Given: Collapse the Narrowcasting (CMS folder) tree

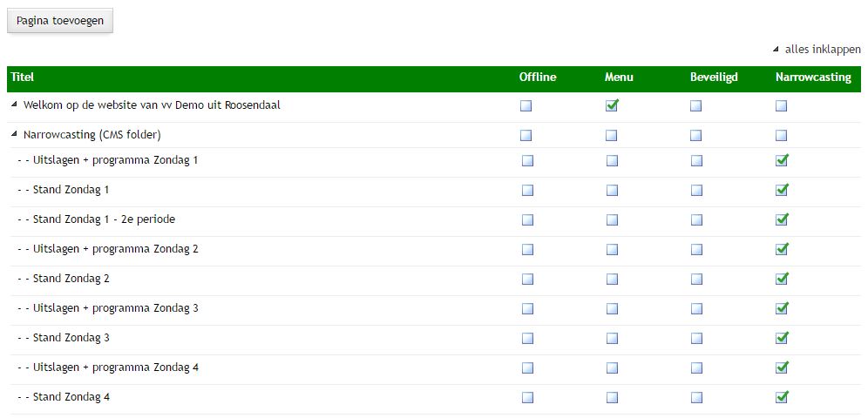Looking at the screenshot, I should [x=15, y=135].
